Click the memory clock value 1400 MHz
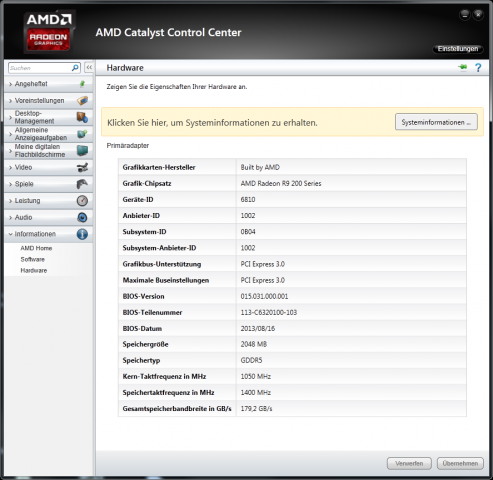Viewport: 493px width, 480px height. tap(256, 393)
